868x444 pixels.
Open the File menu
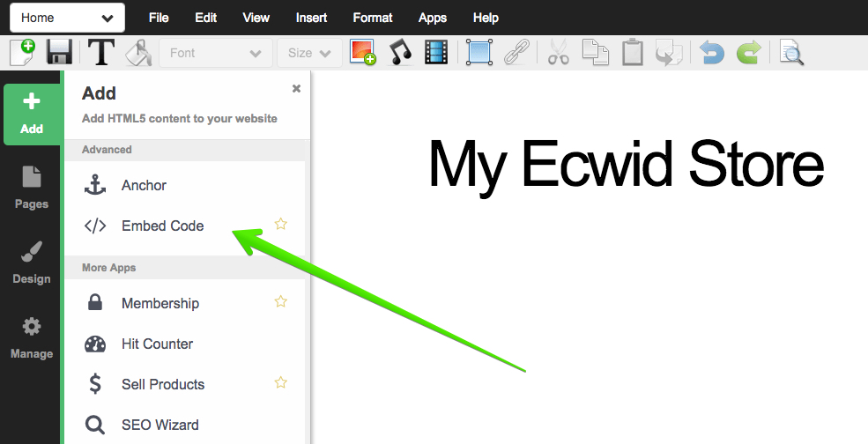(x=159, y=18)
